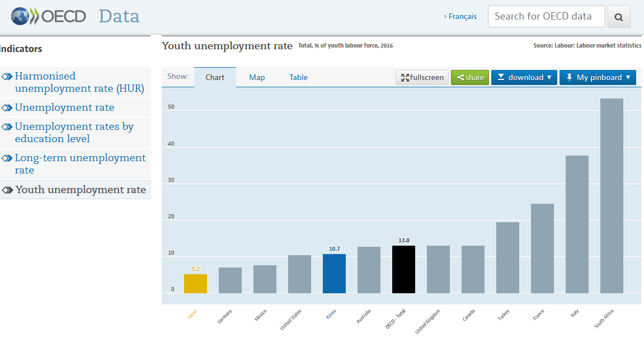Click the black OECD - Total bar
Screen dimensions: 644x338
[403, 269]
